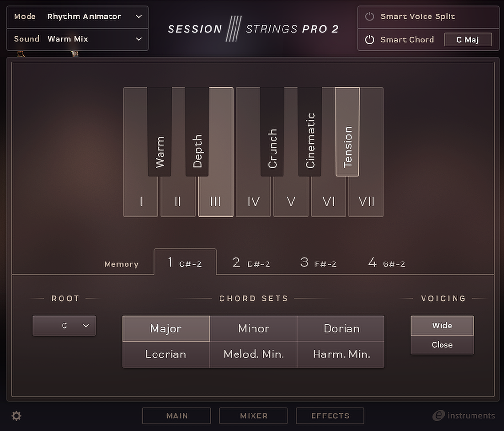
Task: Toggle the Smart Voice Split power icon
Action: point(370,16)
